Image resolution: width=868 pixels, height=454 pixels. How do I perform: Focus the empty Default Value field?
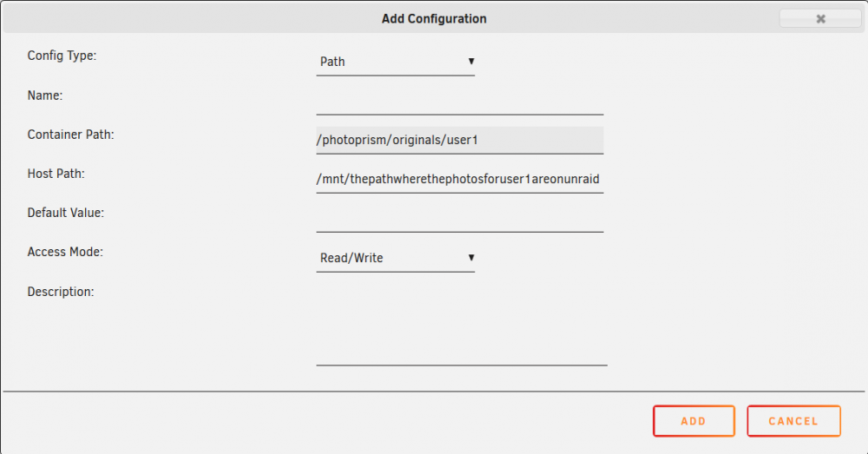tap(459, 219)
